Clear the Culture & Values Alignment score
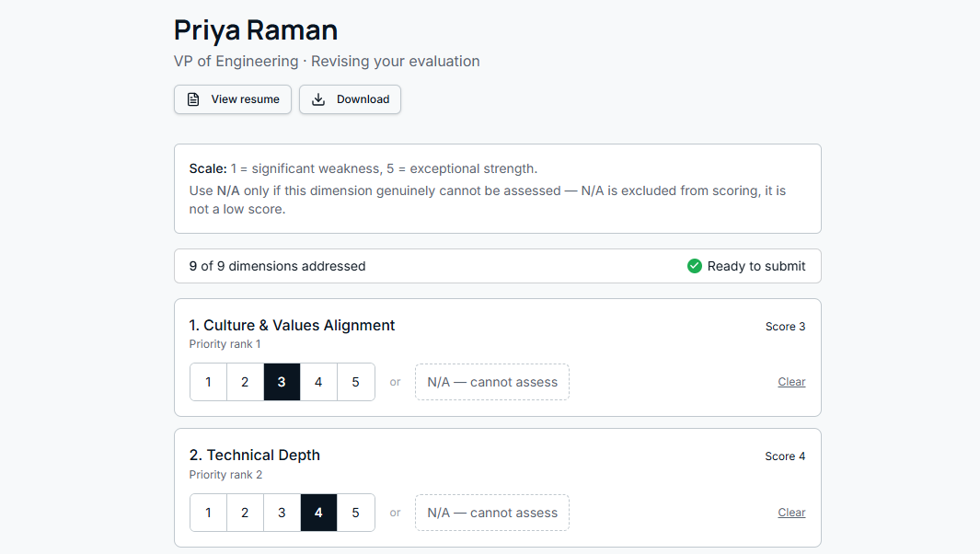The width and height of the screenshot is (980, 554). coord(791,382)
